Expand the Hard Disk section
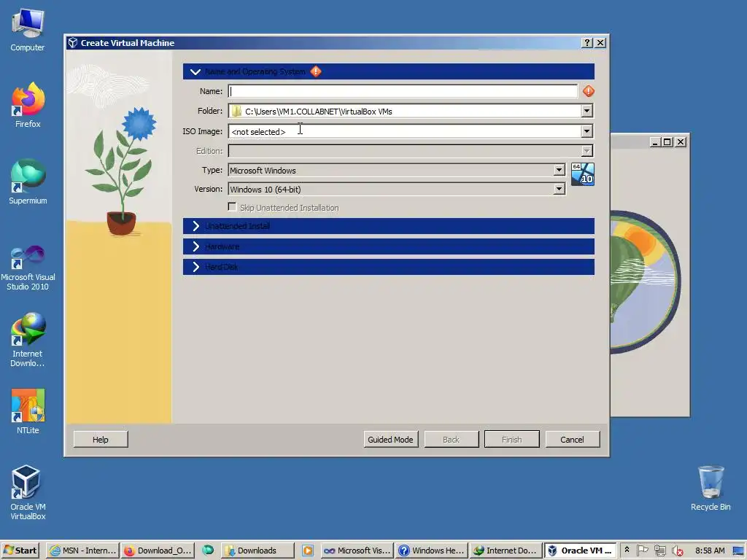The height and width of the screenshot is (560, 747). pos(196,267)
